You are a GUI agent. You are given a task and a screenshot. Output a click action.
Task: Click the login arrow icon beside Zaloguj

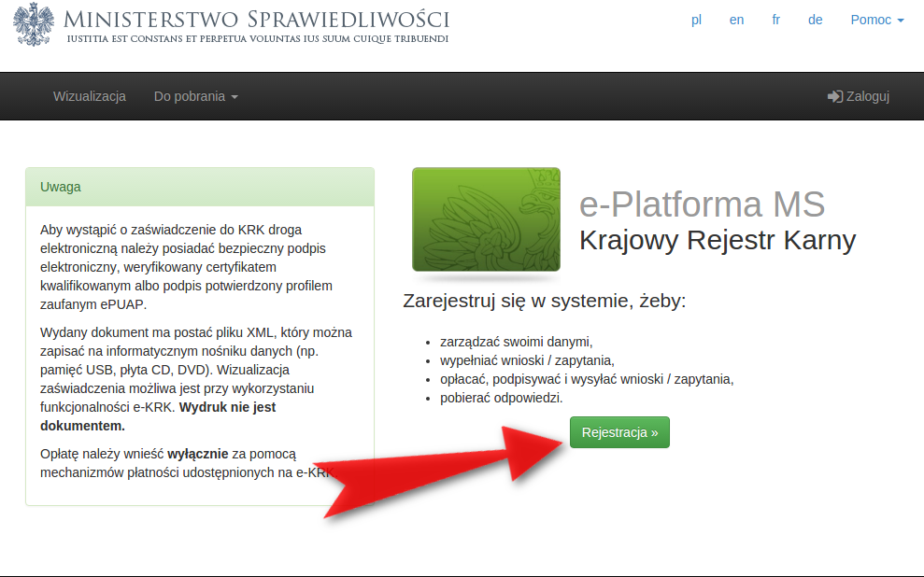pyautogui.click(x=835, y=96)
